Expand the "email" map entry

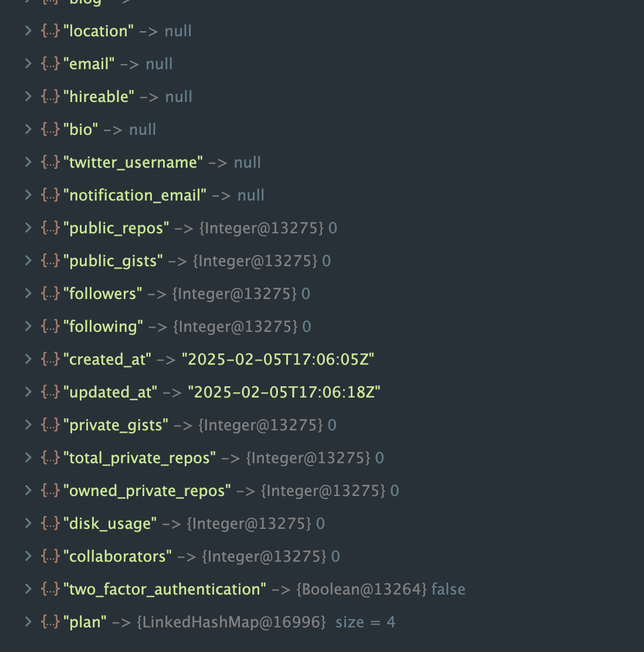(28, 64)
